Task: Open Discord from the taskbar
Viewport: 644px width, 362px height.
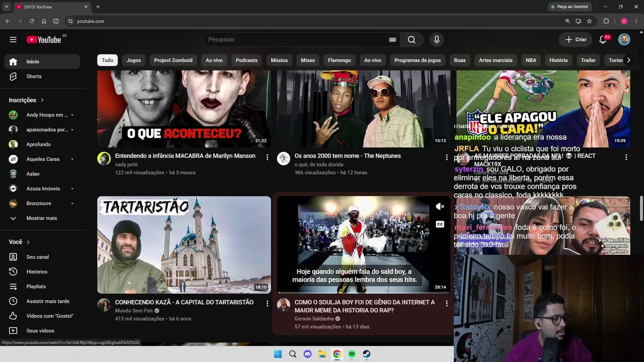Action: coord(307,354)
